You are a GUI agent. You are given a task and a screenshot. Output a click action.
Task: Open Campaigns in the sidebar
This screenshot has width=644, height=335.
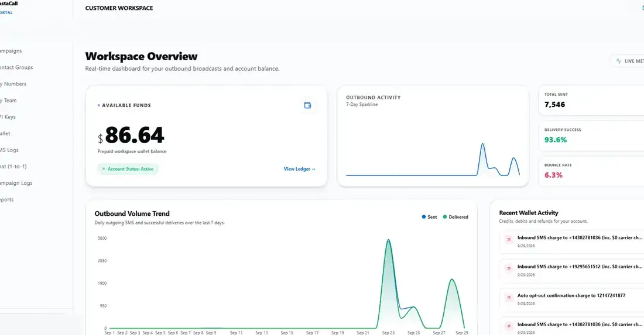pyautogui.click(x=11, y=51)
